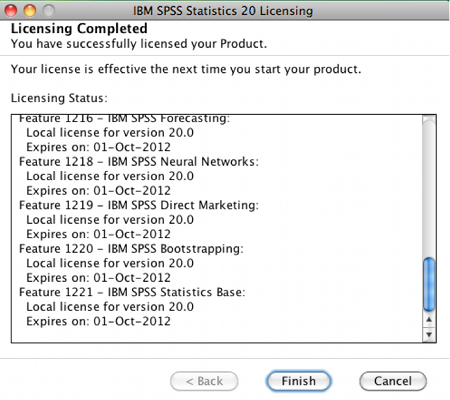This screenshot has width=450, height=400.
Task: Click the scrollbar up arrow
Action: pos(429,320)
